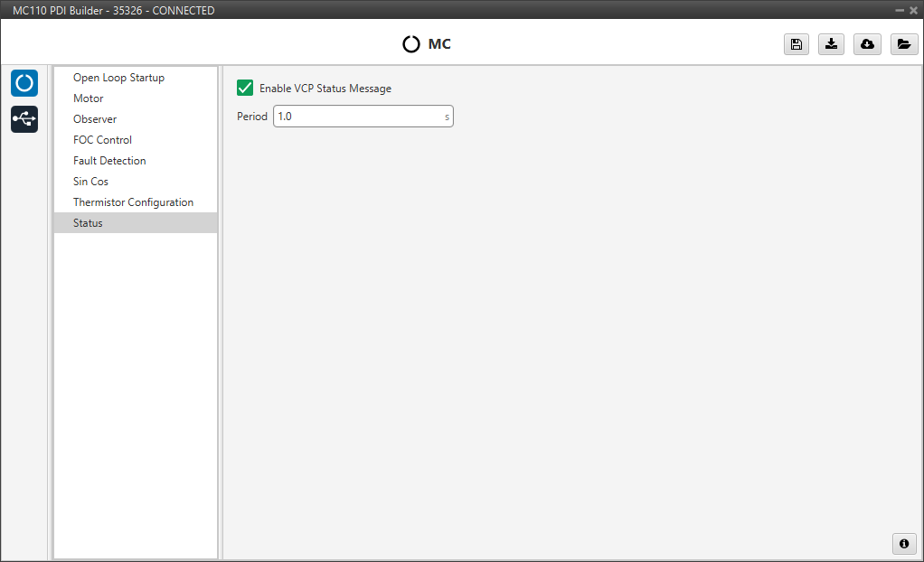924x562 pixels.
Task: Open the Open Loop Startup section
Action: coord(118,78)
